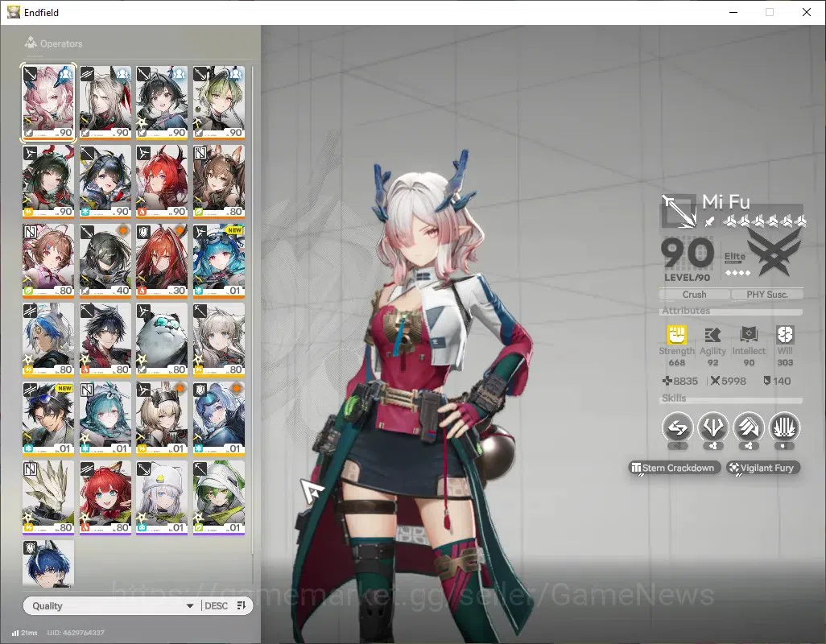Screen dimensions: 826x644
Task: Select the black spiky-haired male level 80 operator
Action: (105, 339)
